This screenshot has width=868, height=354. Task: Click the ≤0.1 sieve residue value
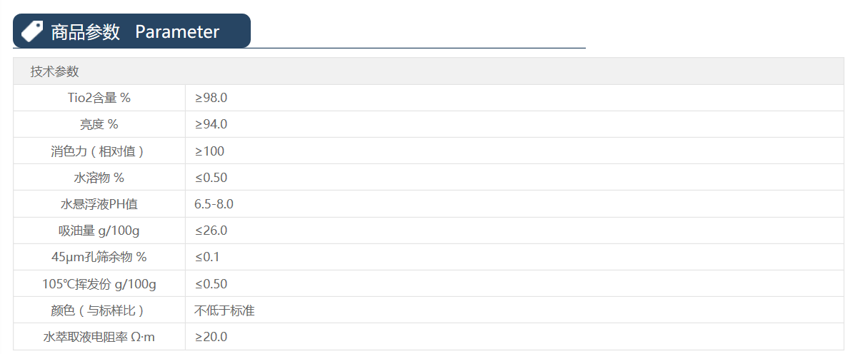[207, 257]
